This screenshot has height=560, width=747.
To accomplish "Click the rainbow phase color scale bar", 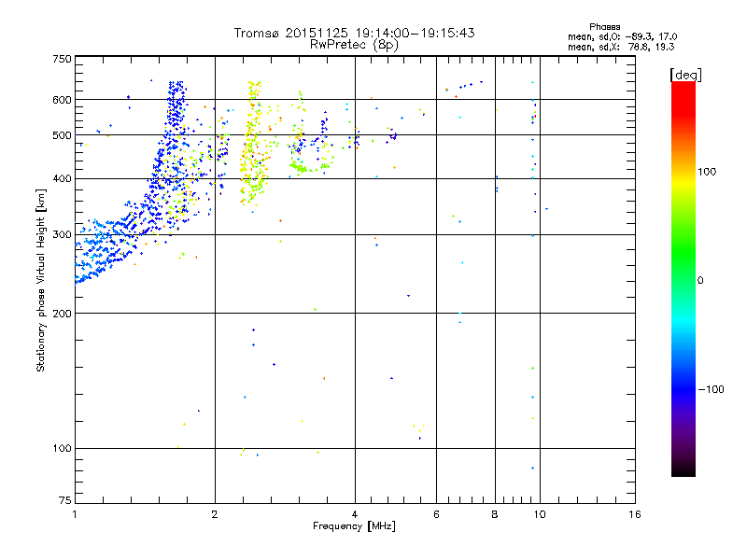I will click(684, 278).
